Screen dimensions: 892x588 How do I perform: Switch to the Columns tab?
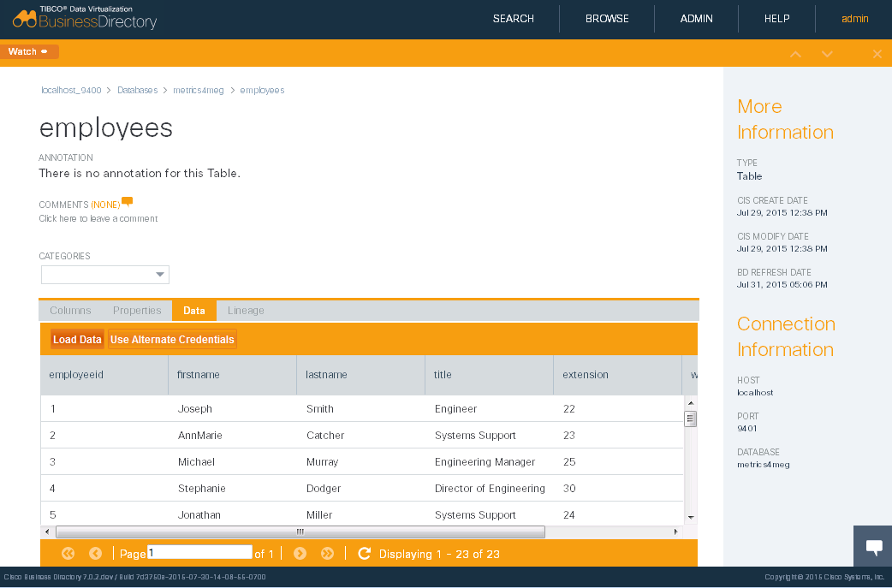70,311
